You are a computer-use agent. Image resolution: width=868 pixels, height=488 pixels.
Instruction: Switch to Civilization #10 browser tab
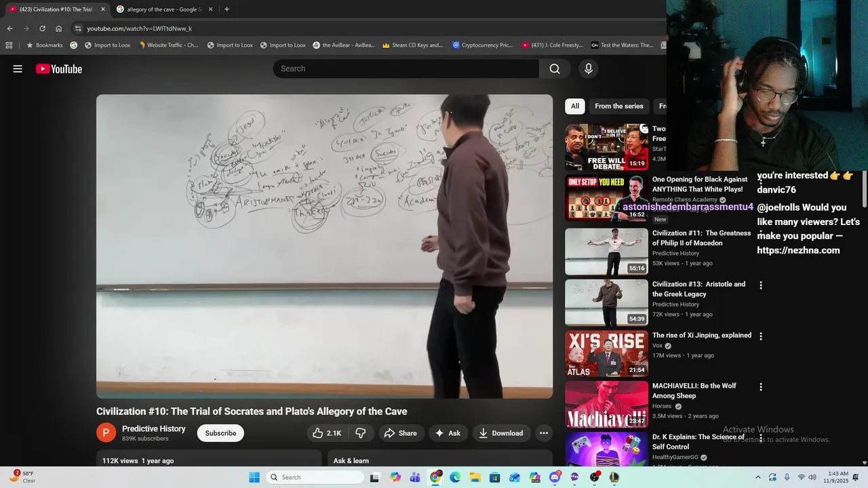[56, 9]
